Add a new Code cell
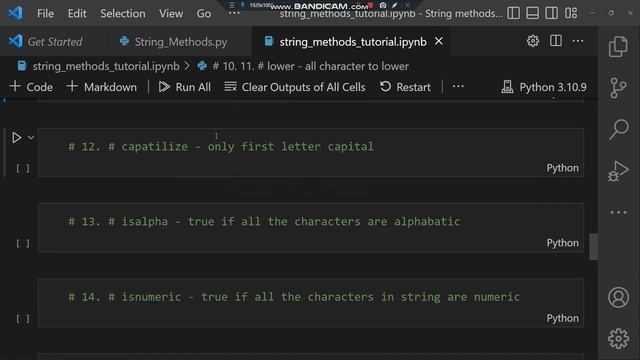 pos(31,87)
